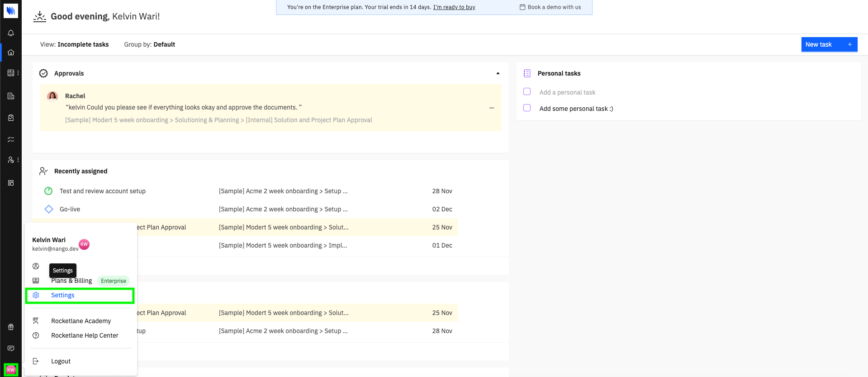Collapse Rachel's approval card with minus
Screen dimensions: 868x377
click(492, 108)
